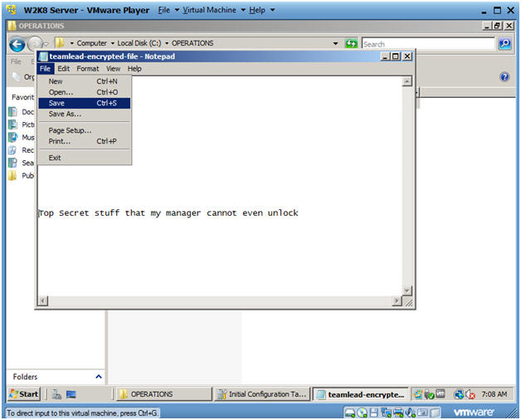Click the Notepad title bar icon
Image resolution: width=521 pixels, height=420 pixels.
(43, 56)
